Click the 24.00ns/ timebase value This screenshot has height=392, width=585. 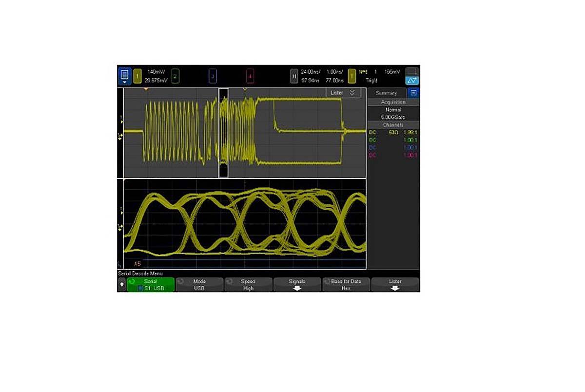coord(310,72)
